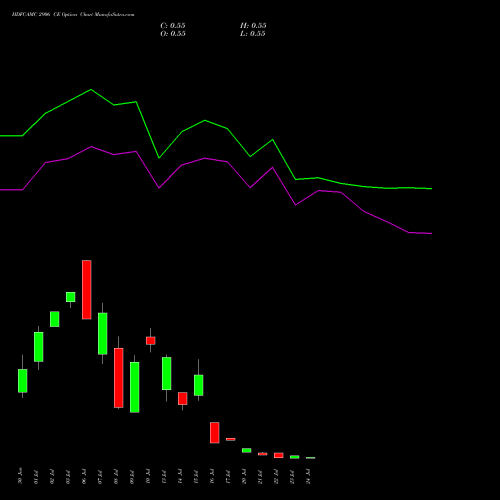Click the open value O: 0.55
Screen dimensions: 500x500
pyautogui.click(x=173, y=34)
